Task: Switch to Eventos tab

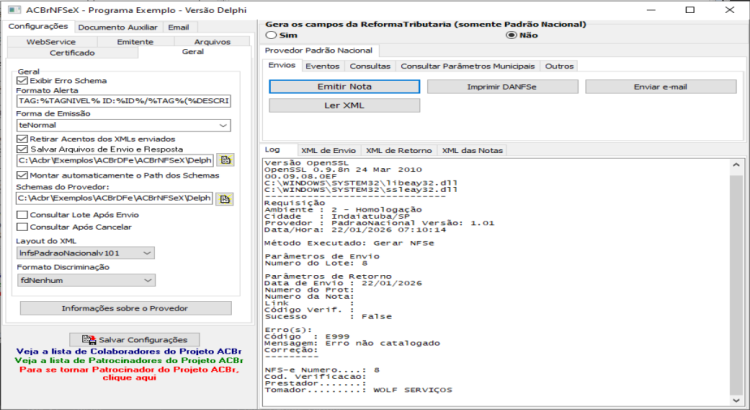Action: click(x=322, y=66)
